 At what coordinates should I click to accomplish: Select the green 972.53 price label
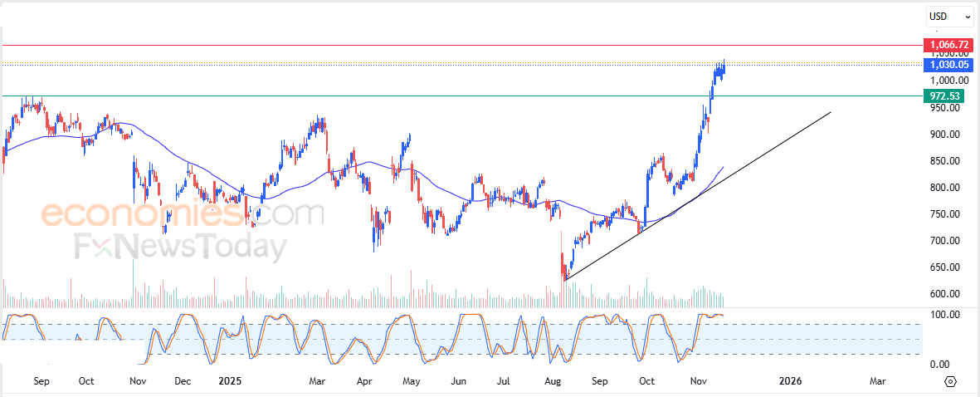coord(943,96)
